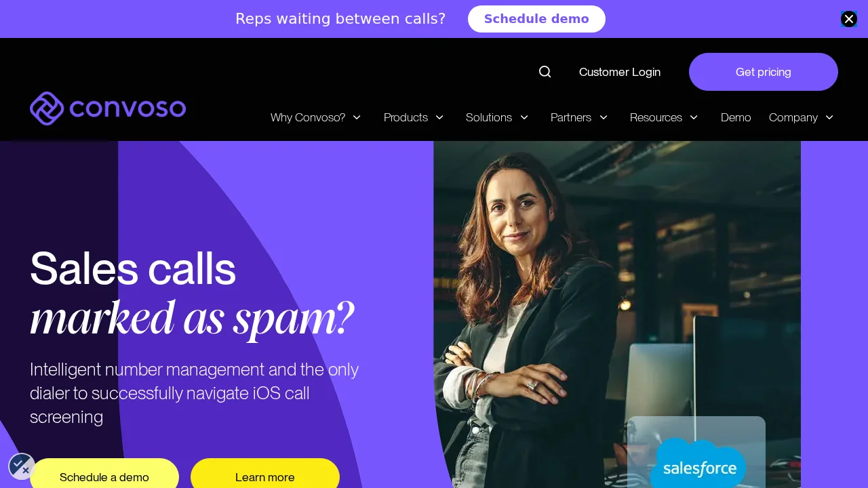Expand the Company menu chevron

click(829, 117)
